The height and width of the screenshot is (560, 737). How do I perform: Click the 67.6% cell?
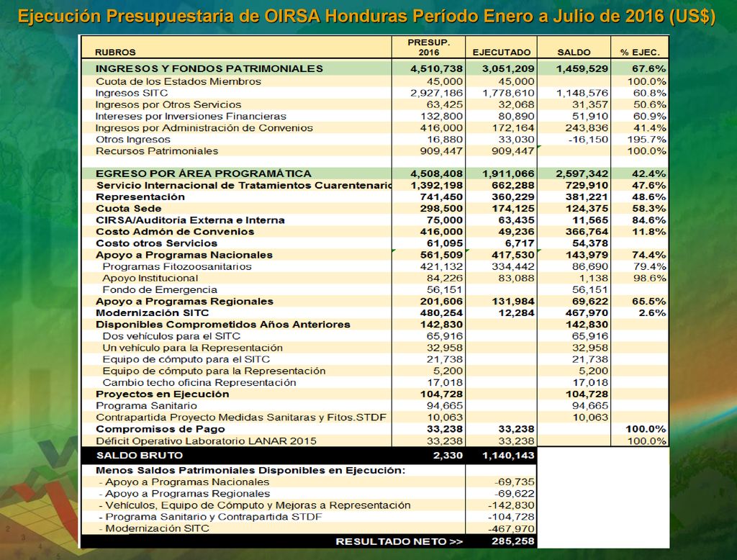648,68
